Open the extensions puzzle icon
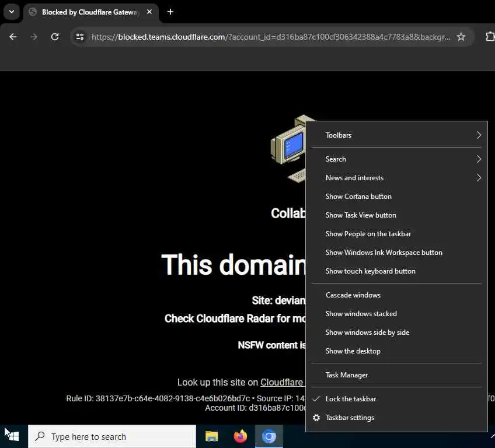The image size is (495, 448). (490, 37)
